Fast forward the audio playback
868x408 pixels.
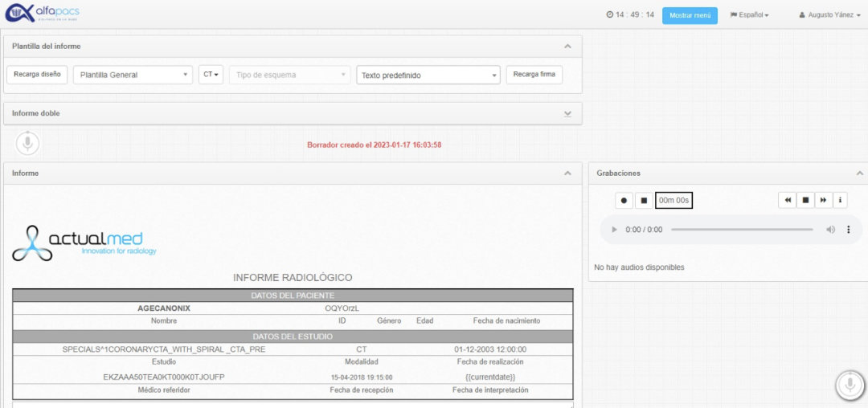point(823,200)
